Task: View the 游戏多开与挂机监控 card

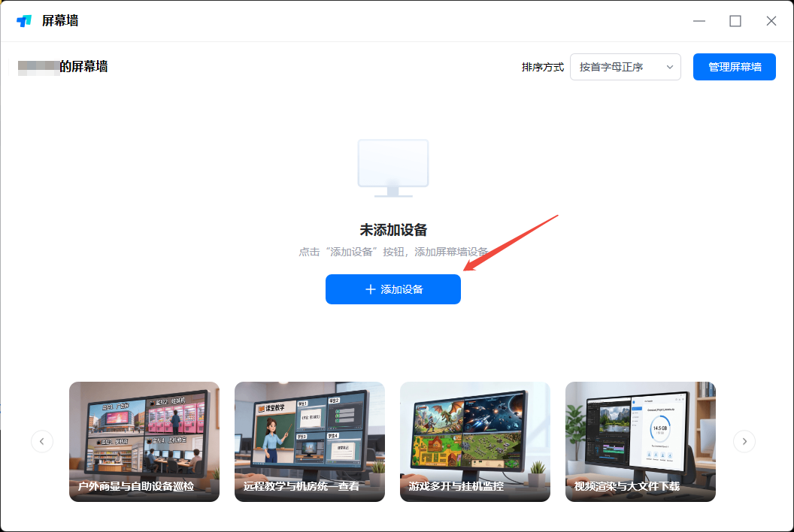Action: (475, 441)
